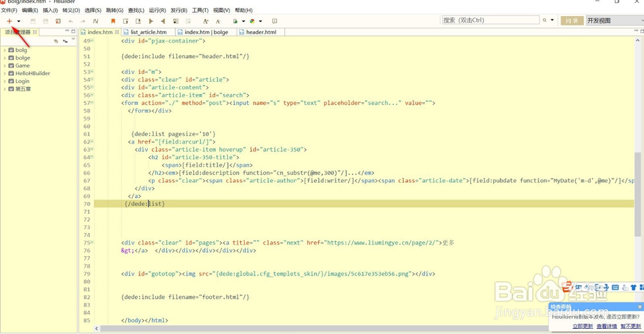The height and width of the screenshot is (334, 644).
Task: Open the 运行(R) menu
Action: click(x=157, y=10)
